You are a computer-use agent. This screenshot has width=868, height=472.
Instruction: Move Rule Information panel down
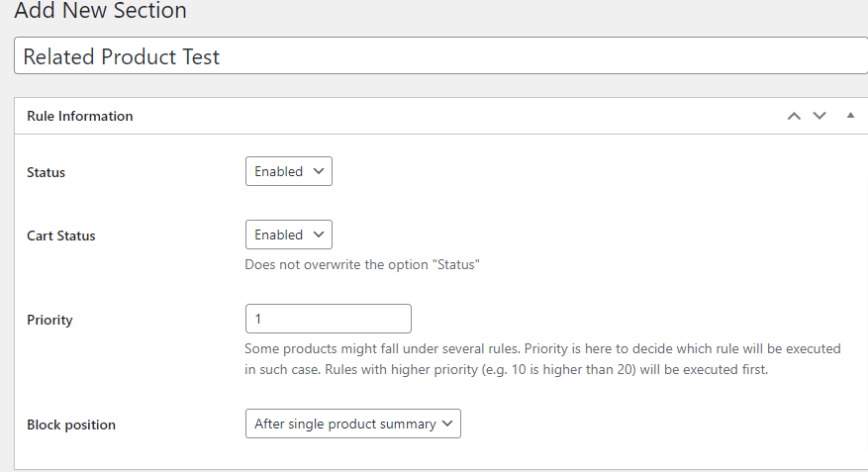(820, 116)
